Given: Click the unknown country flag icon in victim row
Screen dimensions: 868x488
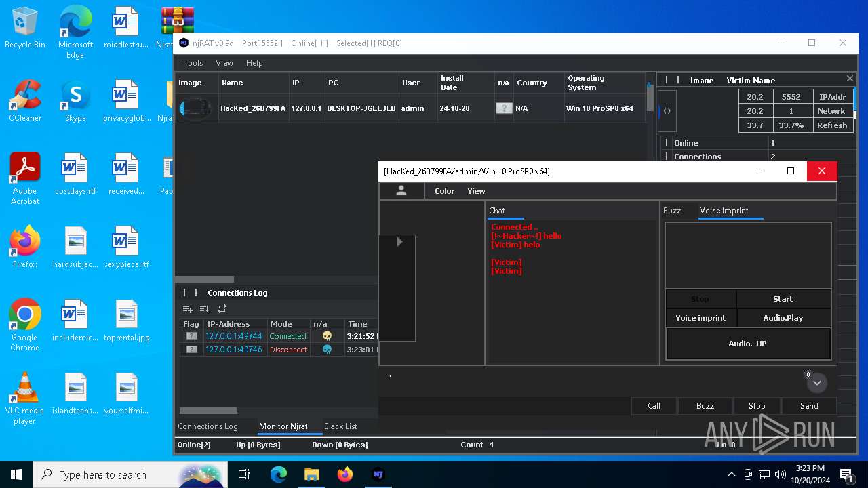Looking at the screenshot, I should pos(504,108).
